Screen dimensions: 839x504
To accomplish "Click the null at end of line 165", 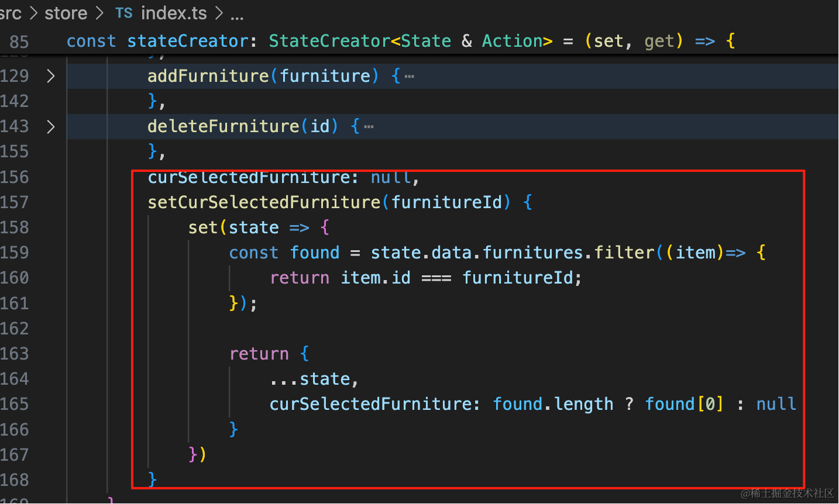I will click(776, 404).
